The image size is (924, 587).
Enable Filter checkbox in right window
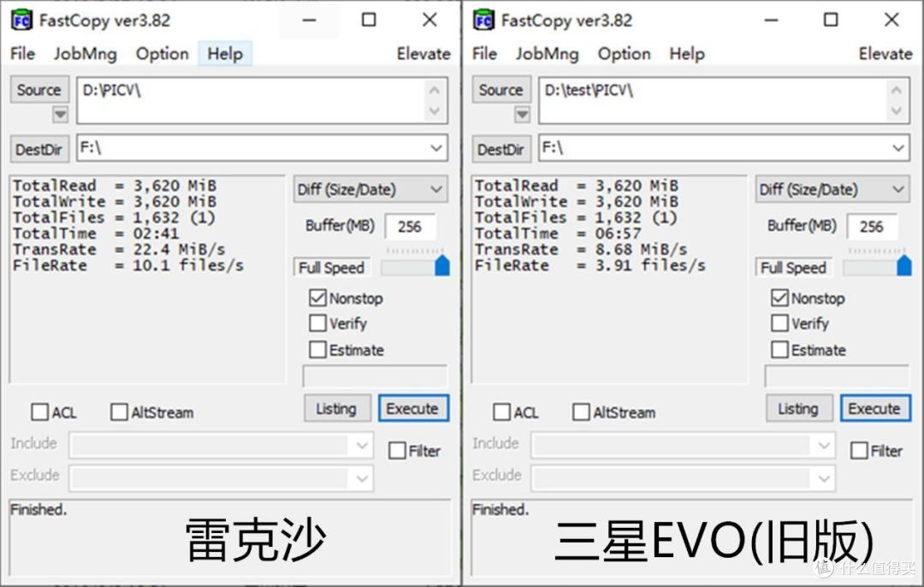pyautogui.click(x=859, y=451)
